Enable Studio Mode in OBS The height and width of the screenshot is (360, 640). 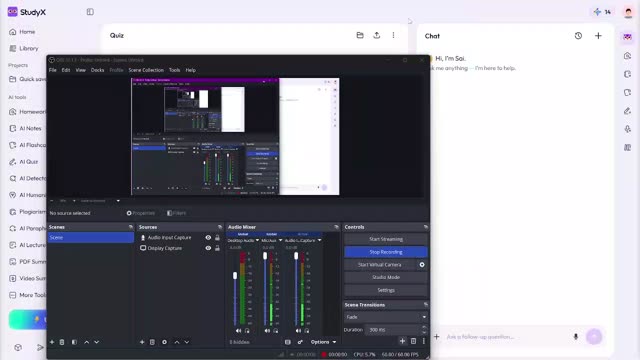coord(386,277)
